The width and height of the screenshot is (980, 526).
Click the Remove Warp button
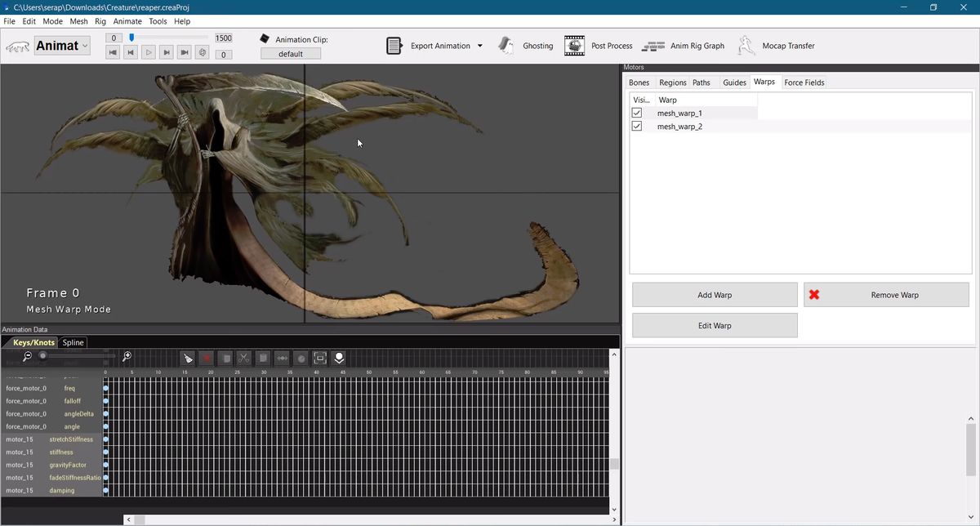(x=886, y=295)
